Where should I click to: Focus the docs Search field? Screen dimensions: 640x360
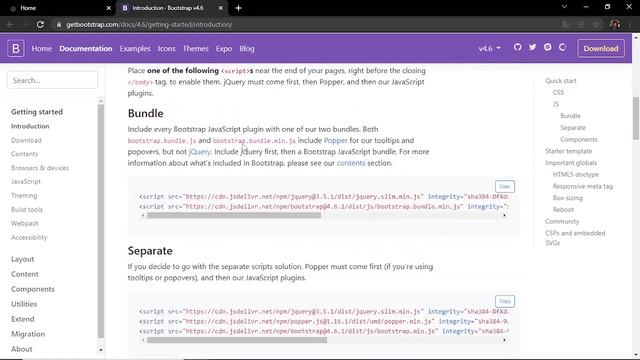click(x=52, y=80)
